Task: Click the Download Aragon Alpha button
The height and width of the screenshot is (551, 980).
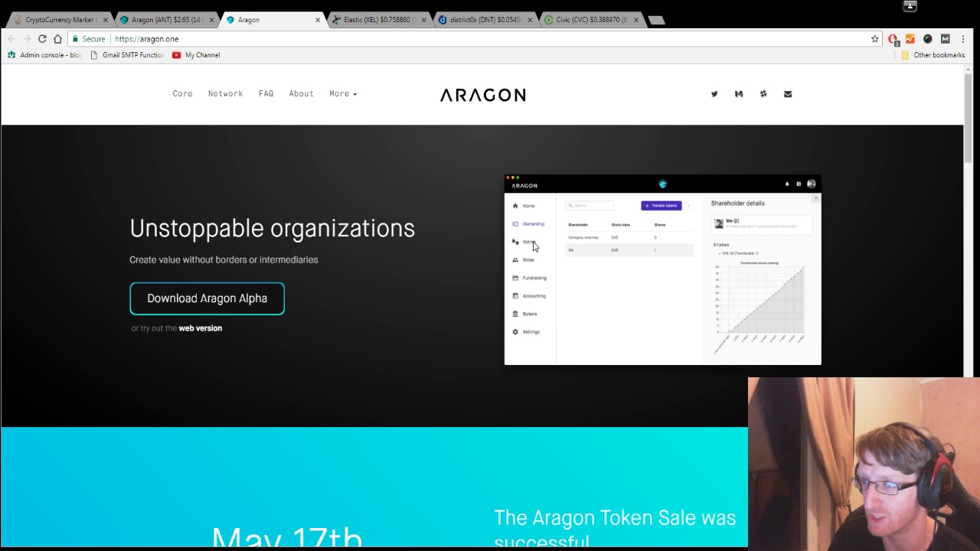Action: tap(207, 298)
